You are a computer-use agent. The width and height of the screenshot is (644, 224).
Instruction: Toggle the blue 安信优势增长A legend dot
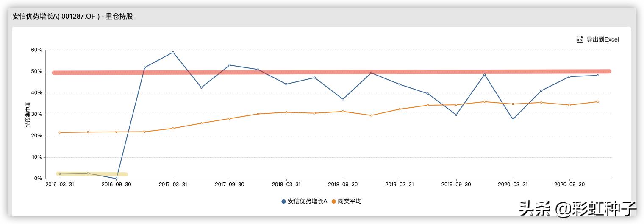[x=283, y=202]
